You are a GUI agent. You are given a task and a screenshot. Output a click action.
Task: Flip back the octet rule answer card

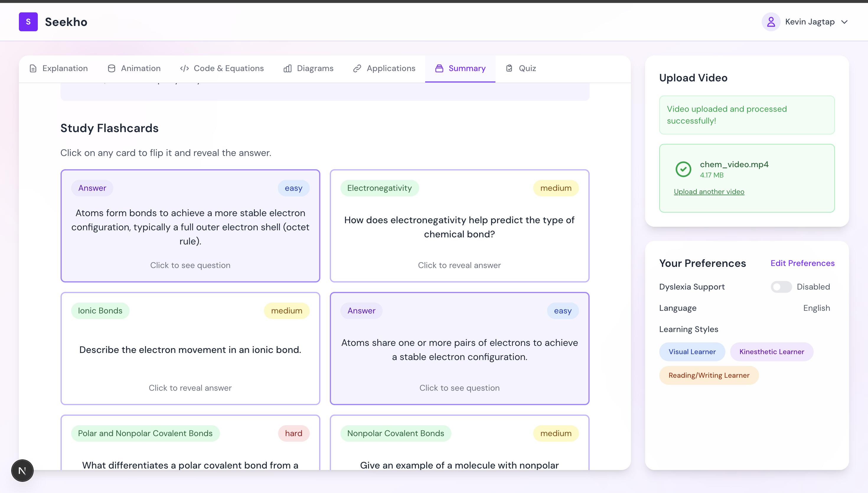pyautogui.click(x=190, y=226)
